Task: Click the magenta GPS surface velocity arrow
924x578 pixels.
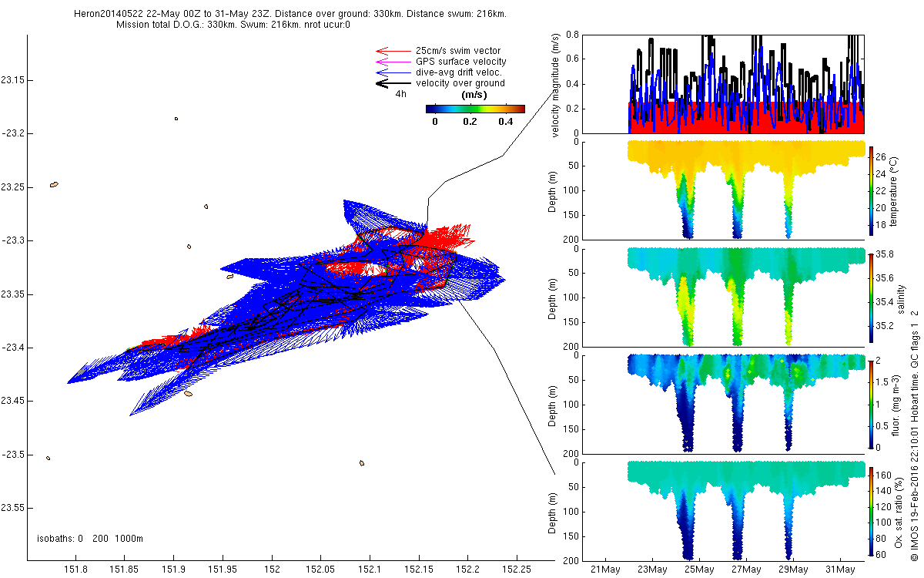Action: click(392, 62)
